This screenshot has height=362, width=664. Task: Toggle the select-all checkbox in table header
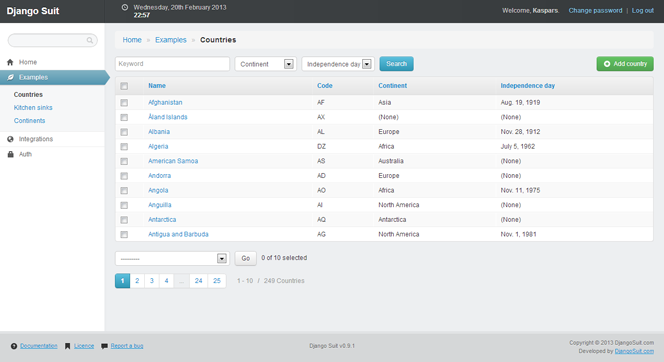[x=124, y=86]
